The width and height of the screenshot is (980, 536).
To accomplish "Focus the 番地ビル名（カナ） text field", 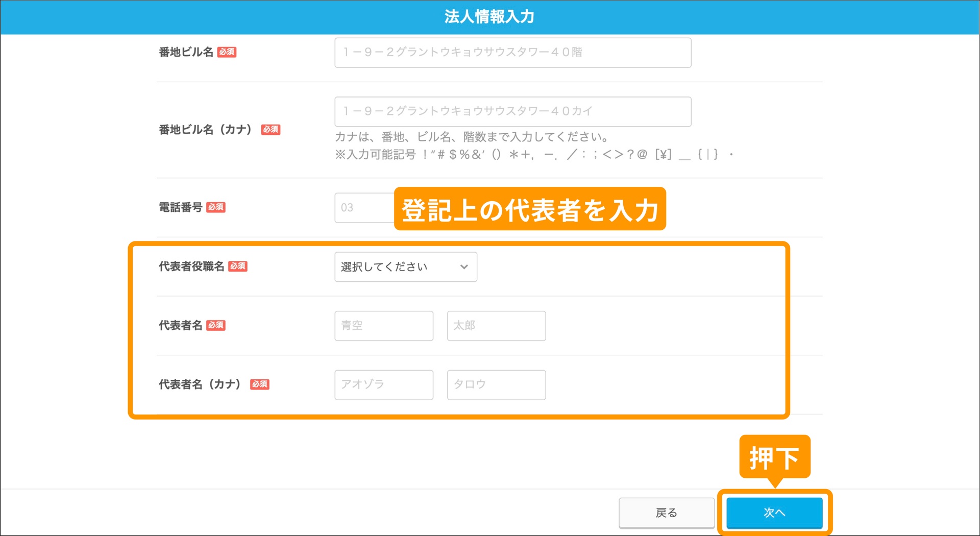I will (512, 111).
